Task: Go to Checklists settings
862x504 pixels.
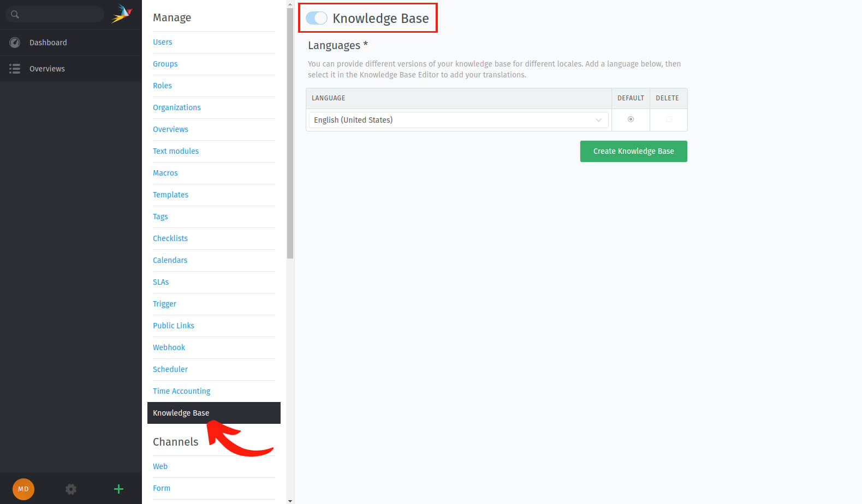Action: click(x=170, y=238)
